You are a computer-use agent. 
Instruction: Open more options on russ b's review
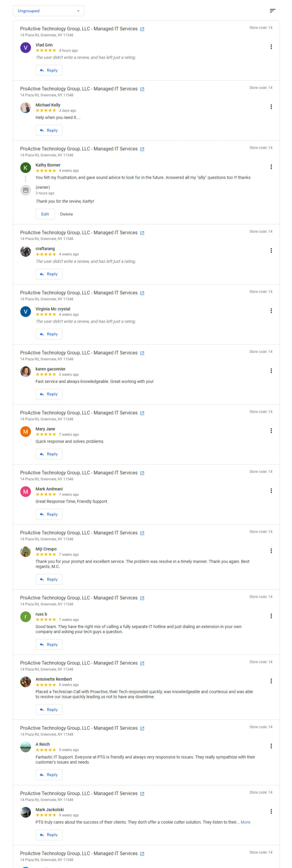pyautogui.click(x=271, y=616)
